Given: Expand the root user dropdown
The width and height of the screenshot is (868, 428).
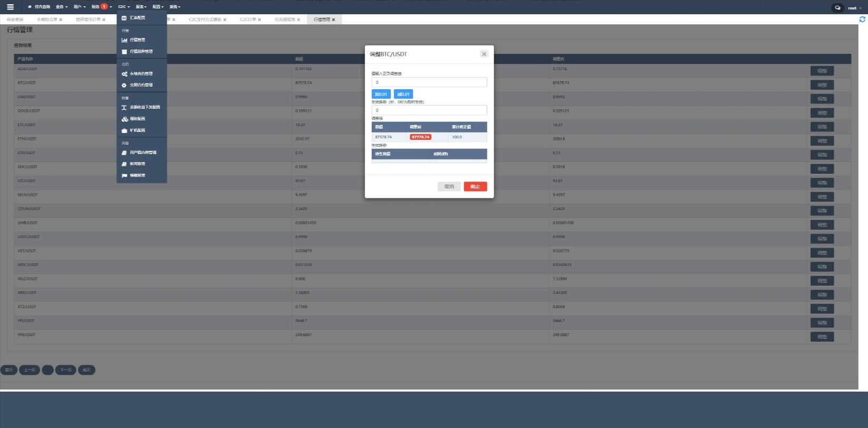Looking at the screenshot, I should 854,8.
